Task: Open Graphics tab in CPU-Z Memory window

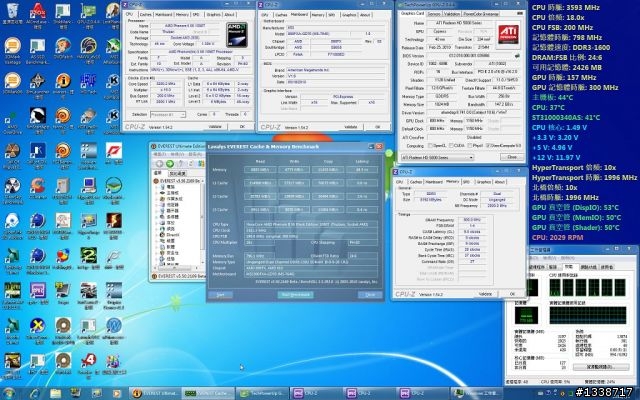Action: coord(484,182)
